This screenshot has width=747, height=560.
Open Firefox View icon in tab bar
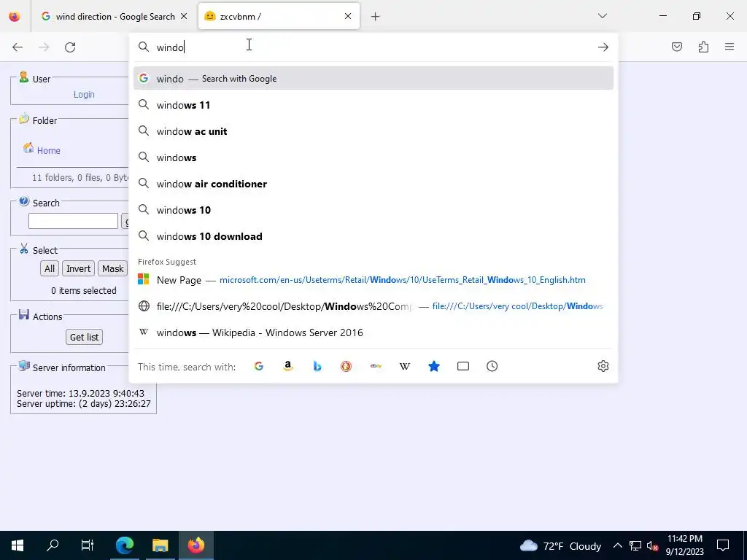pyautogui.click(x=15, y=16)
